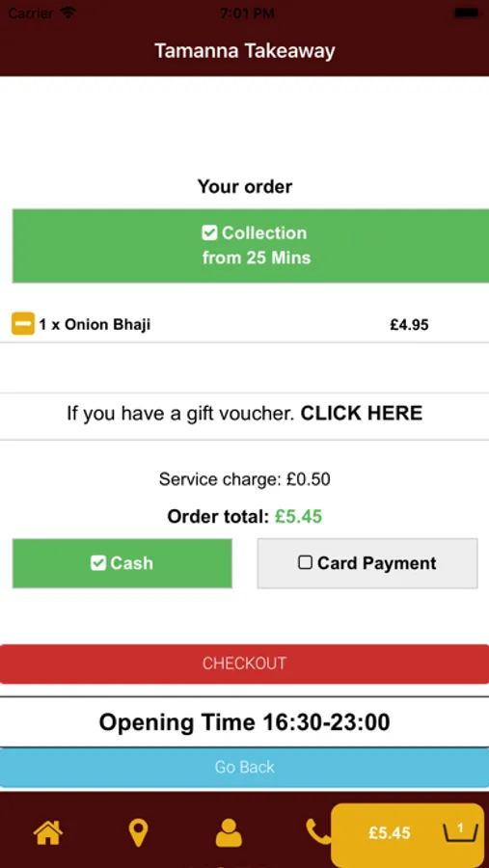Screen dimensions: 489x868
Task: Open the shopping basket icon
Action: [x=460, y=831]
